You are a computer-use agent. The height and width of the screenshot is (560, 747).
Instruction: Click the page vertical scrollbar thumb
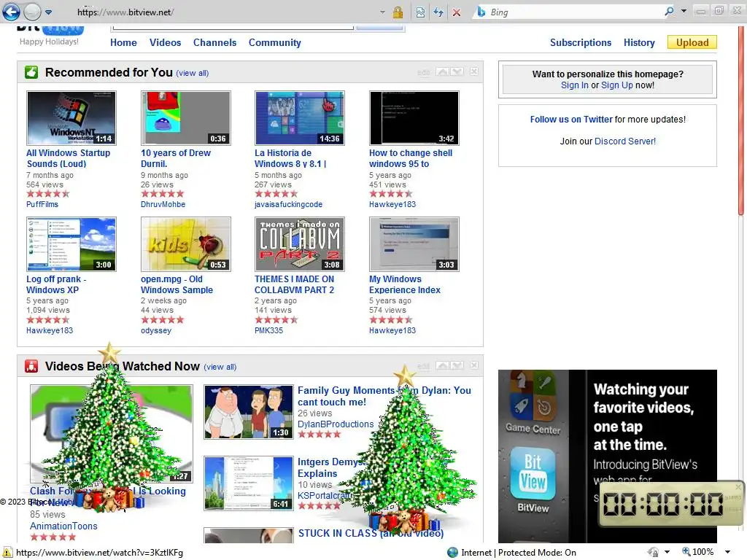click(x=741, y=120)
